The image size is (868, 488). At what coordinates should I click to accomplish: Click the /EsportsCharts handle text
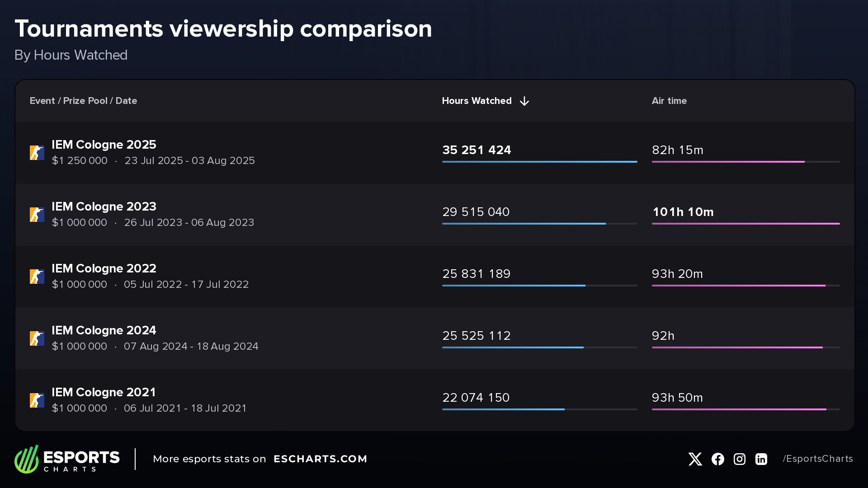pos(817,459)
